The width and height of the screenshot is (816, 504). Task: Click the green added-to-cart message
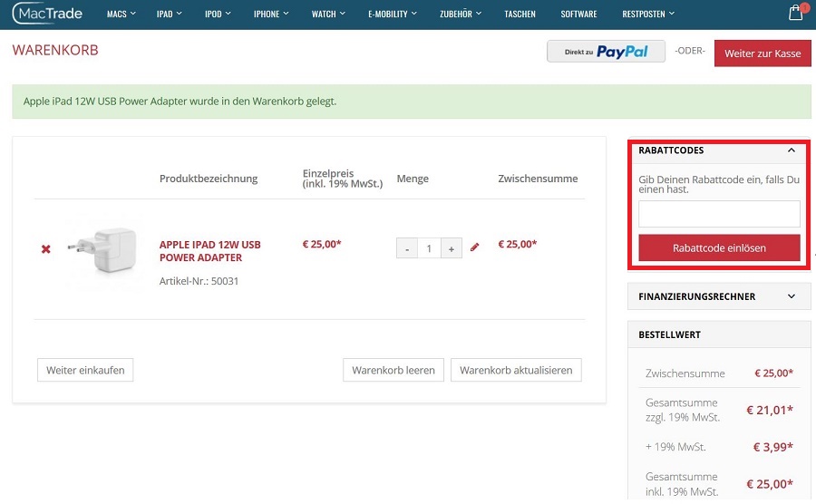pyautogui.click(x=412, y=102)
